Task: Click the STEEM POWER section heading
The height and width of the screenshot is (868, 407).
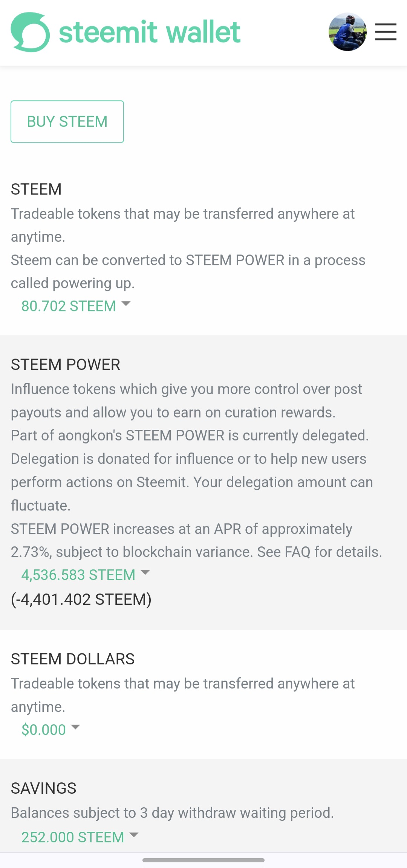Action: (x=66, y=365)
